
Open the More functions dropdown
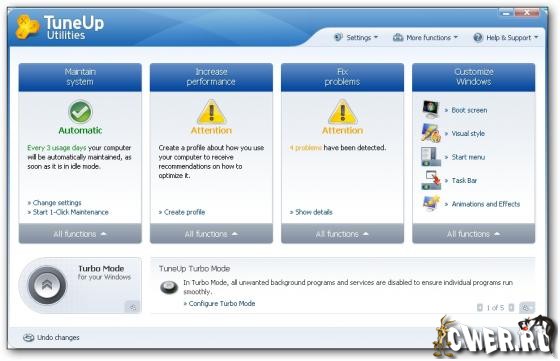(425, 37)
